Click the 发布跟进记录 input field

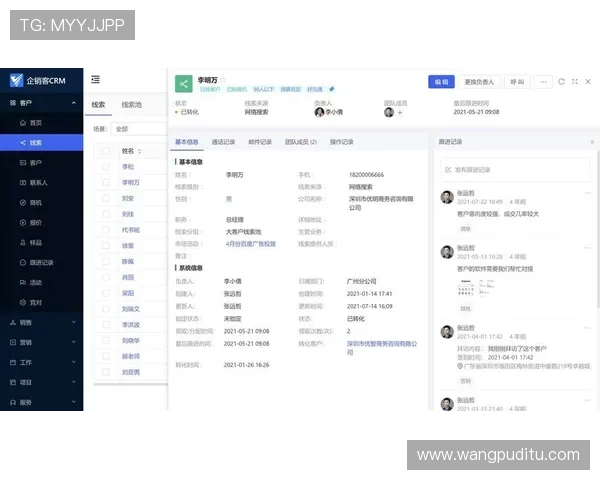(x=510, y=169)
